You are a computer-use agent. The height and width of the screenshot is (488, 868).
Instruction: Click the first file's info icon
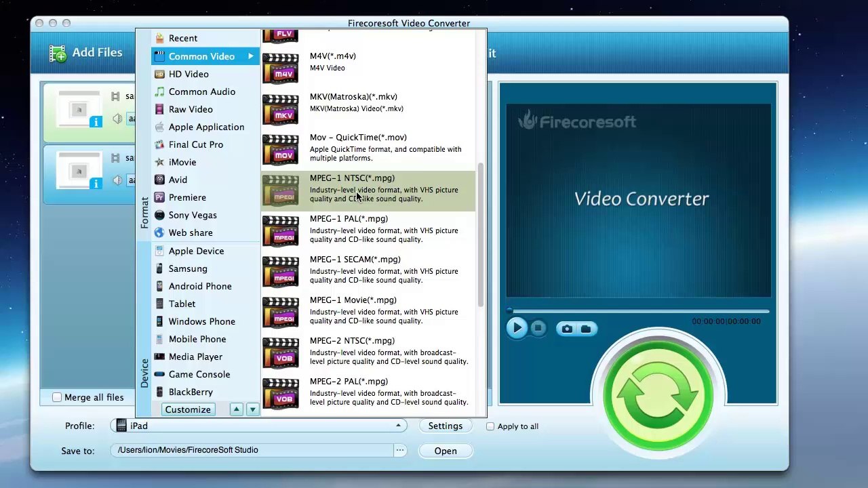click(96, 122)
